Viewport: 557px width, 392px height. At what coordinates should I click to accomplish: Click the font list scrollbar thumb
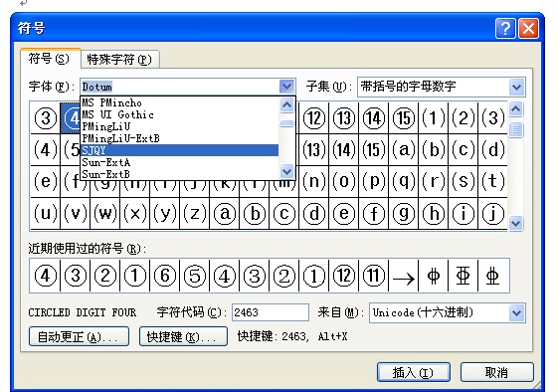tap(286, 123)
